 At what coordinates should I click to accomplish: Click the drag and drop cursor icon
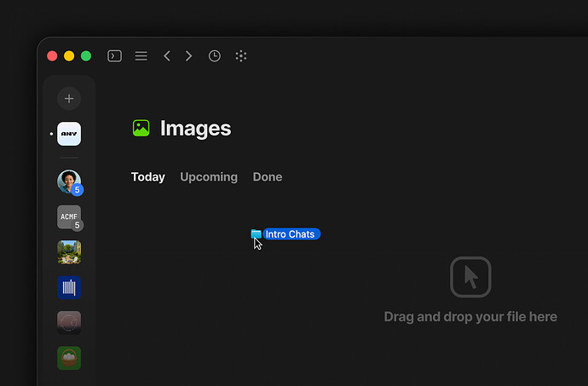[x=470, y=277]
